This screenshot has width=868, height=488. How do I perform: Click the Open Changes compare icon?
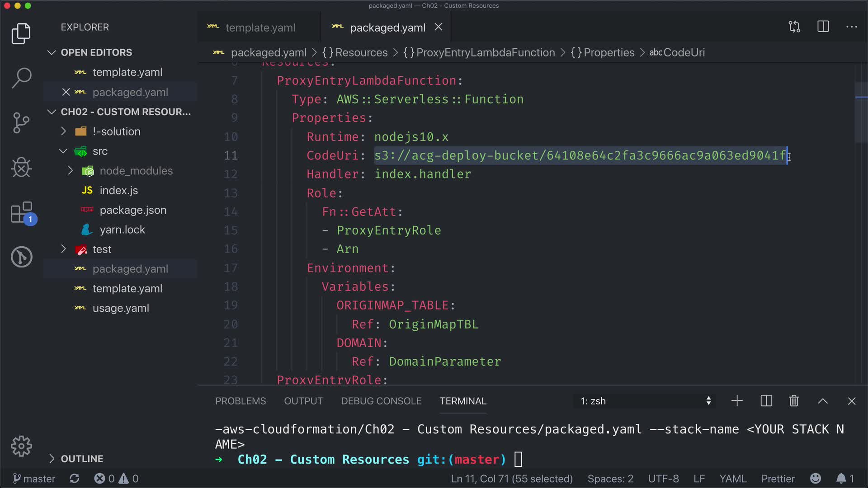pyautogui.click(x=794, y=27)
